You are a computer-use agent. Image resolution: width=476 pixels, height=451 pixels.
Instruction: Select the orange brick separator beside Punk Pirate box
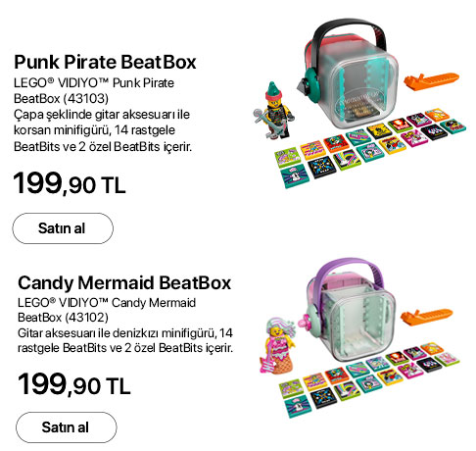(431, 80)
